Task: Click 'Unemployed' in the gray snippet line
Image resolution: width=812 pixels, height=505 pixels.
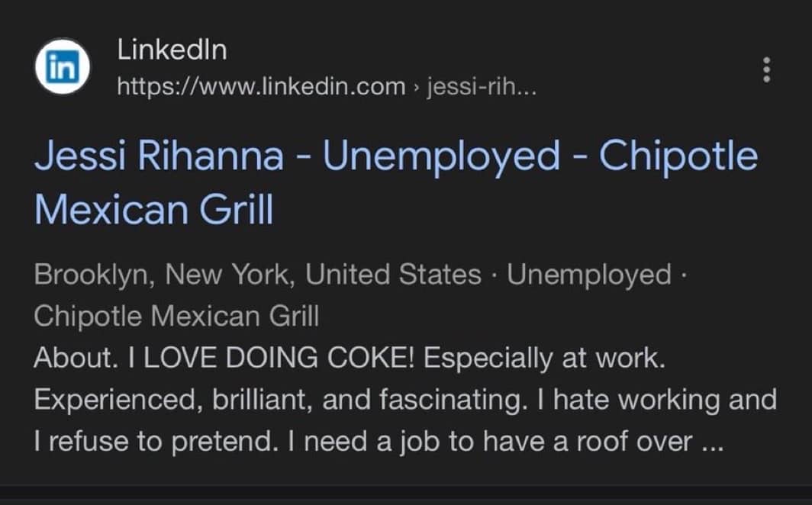Action: point(589,275)
